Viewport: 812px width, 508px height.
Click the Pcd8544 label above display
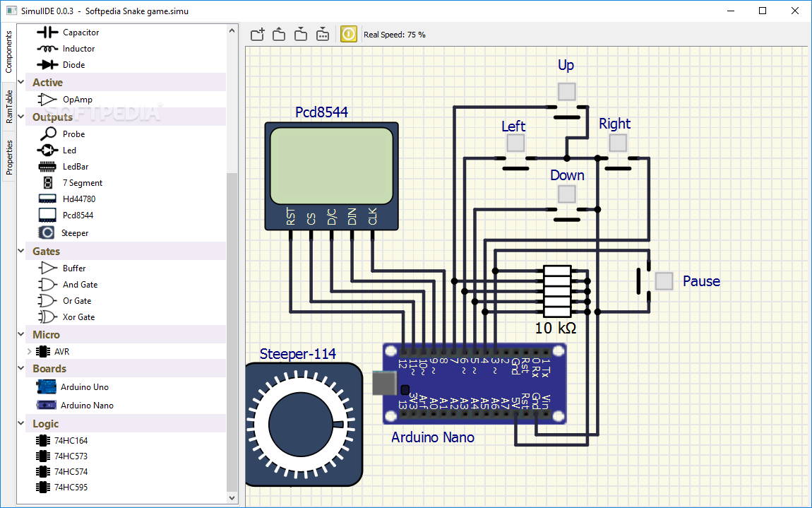coord(321,112)
